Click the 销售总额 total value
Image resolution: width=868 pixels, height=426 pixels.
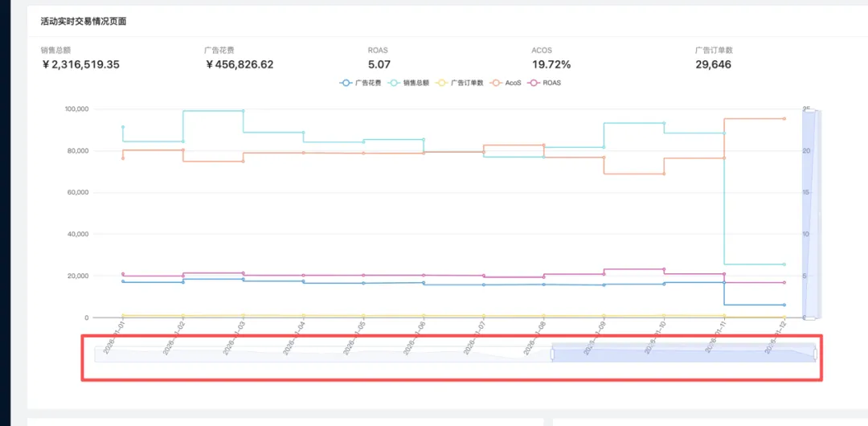[x=80, y=64]
